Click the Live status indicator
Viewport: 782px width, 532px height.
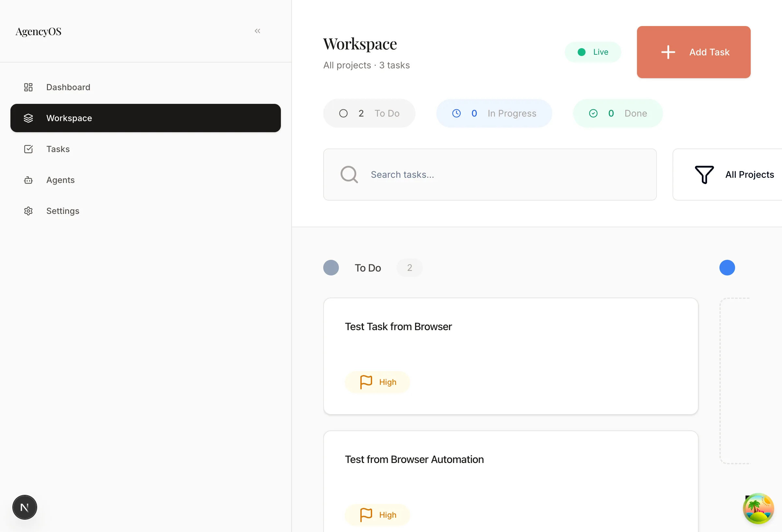(x=593, y=52)
